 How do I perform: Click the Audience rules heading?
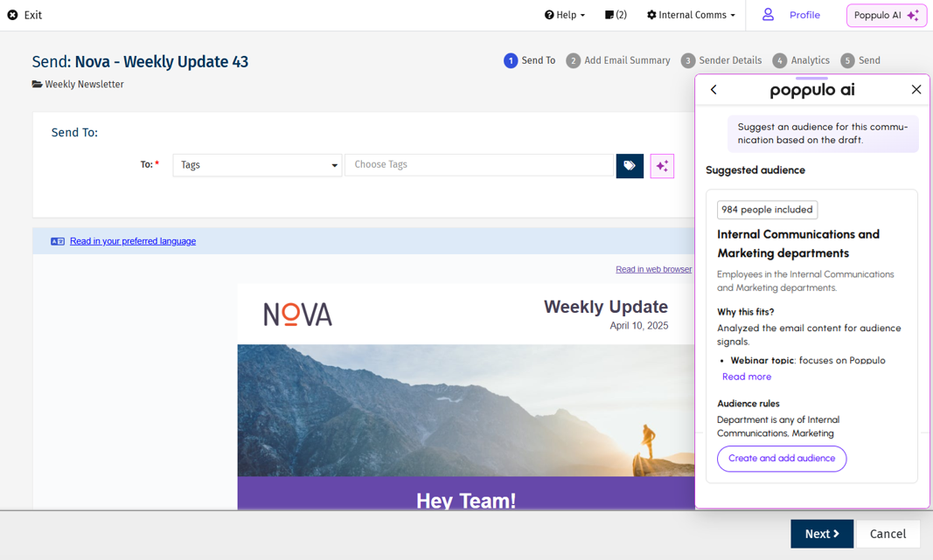pyautogui.click(x=748, y=404)
